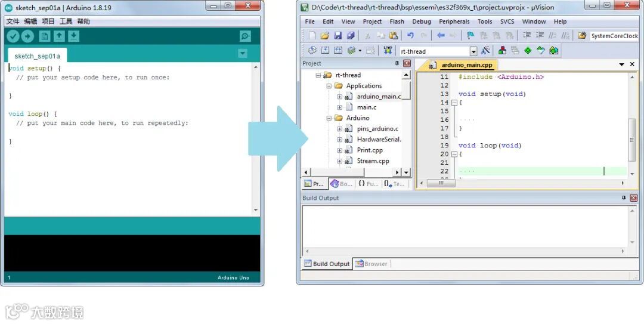Click the SystemCoreClock search field

coord(614,36)
